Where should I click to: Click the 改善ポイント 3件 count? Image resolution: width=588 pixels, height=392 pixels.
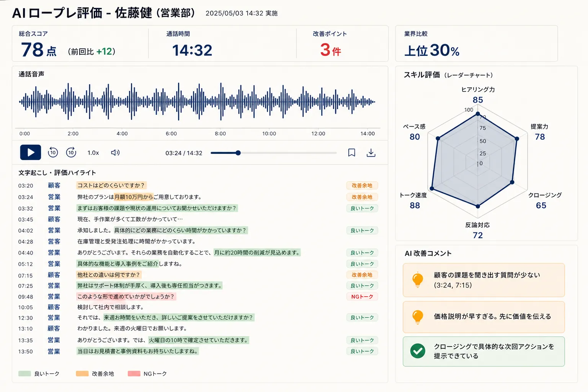coord(330,50)
